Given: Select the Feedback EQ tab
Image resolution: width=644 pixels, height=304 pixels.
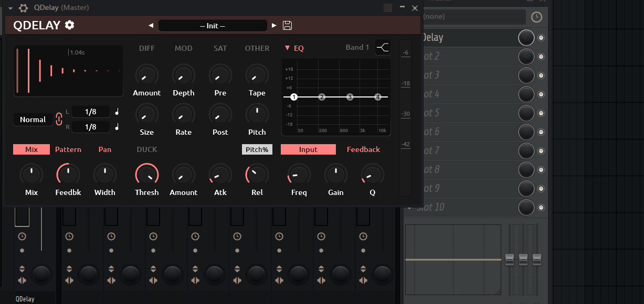Looking at the screenshot, I should (x=363, y=149).
